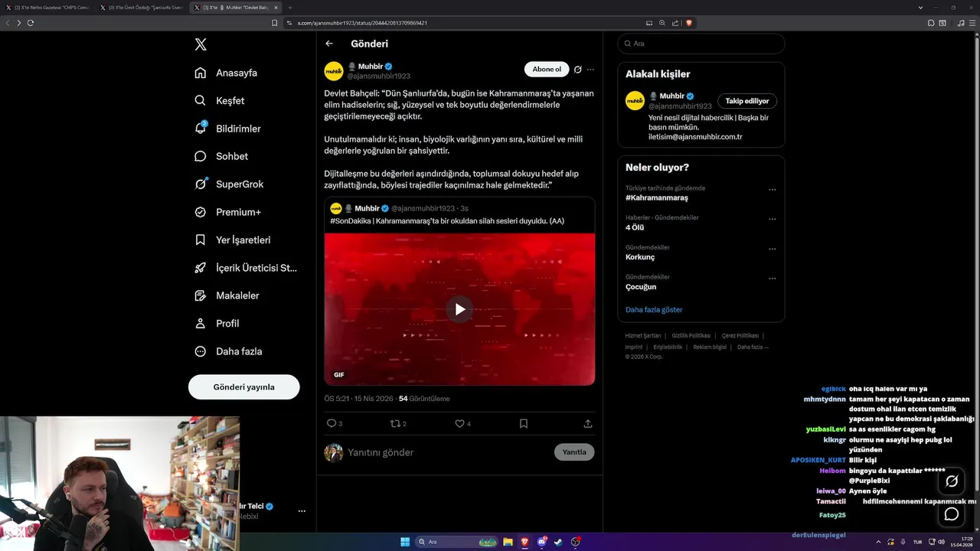Click the Brave Shields icon
Image resolution: width=980 pixels, height=551 pixels.
click(x=689, y=23)
